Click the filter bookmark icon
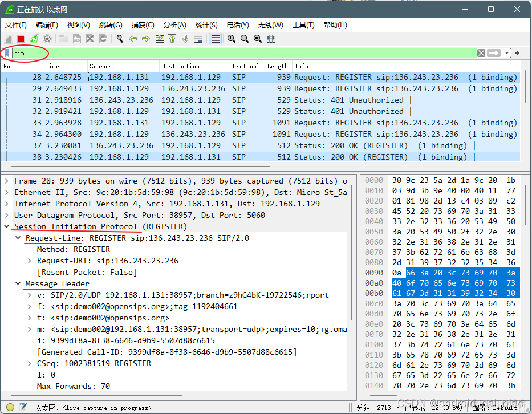Image resolution: width=532 pixels, height=414 pixels. tap(7, 53)
